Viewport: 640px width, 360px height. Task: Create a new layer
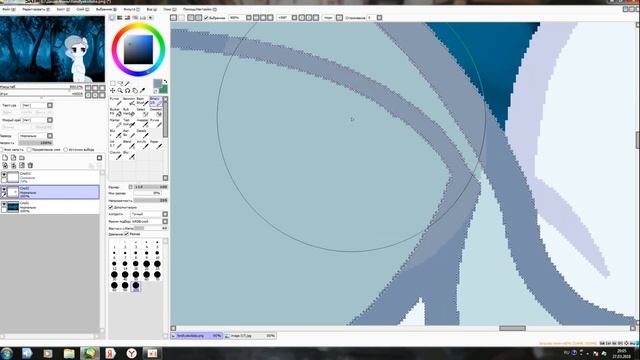[x=5, y=158]
